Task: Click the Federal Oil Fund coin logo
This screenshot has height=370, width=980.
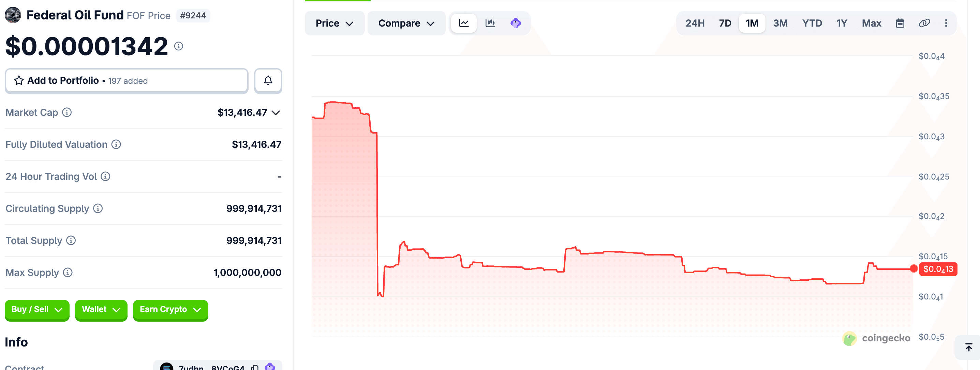Action: click(13, 15)
